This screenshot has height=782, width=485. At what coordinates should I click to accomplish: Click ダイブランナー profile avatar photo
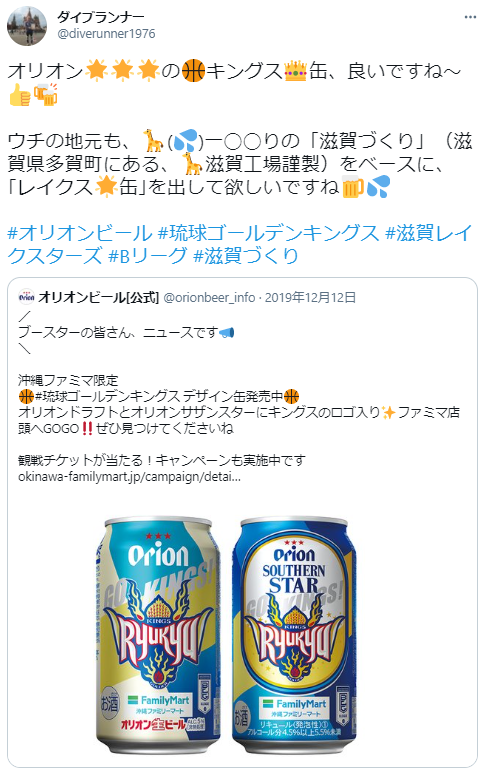pyautogui.click(x=27, y=25)
